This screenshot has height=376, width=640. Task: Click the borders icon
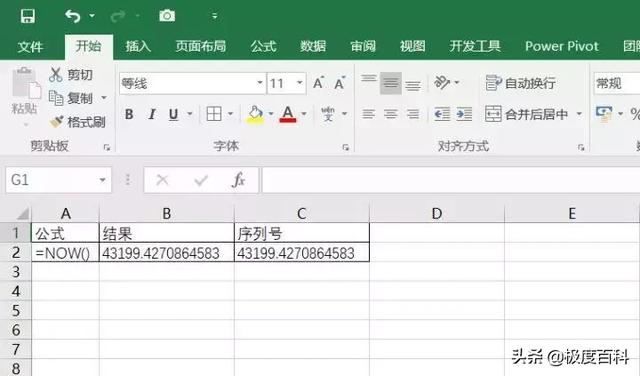[214, 114]
